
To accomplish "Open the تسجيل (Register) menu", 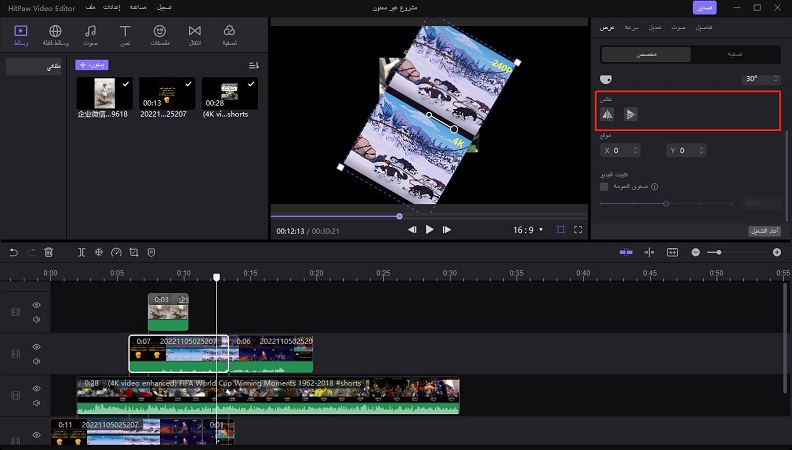I will [164, 7].
